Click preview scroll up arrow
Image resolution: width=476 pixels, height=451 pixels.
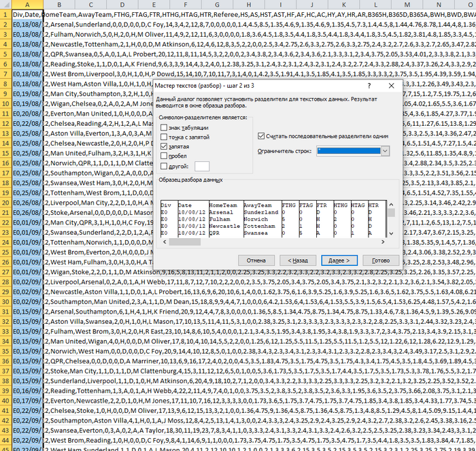tap(391, 205)
